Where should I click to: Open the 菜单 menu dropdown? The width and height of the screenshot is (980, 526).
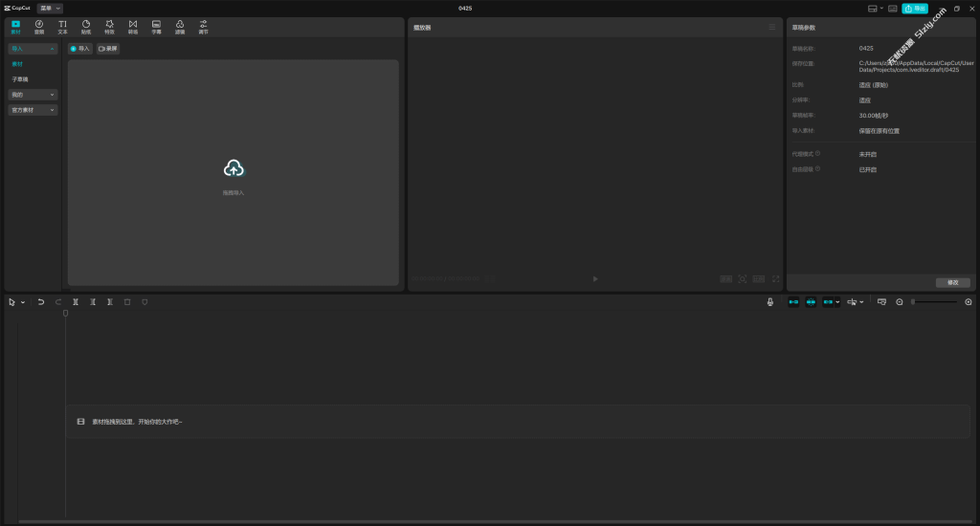(x=50, y=8)
